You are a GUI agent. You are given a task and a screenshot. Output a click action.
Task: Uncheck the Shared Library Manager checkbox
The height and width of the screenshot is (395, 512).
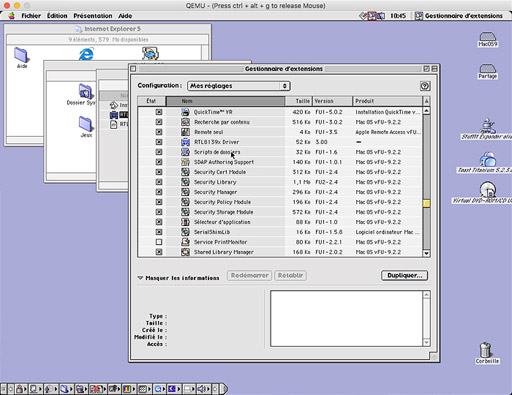tap(159, 252)
